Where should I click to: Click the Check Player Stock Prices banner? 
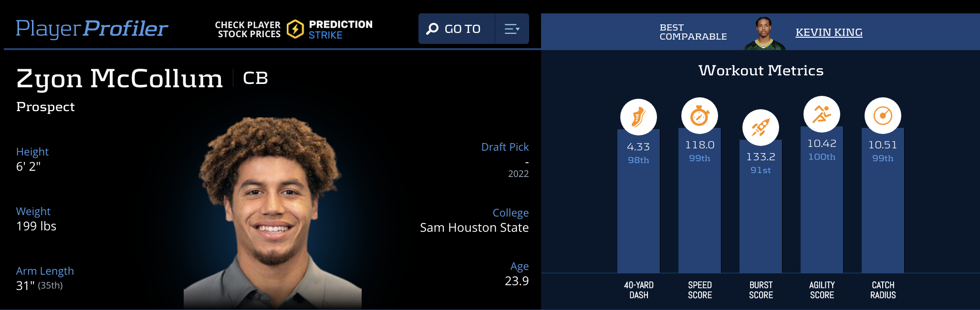248,29
